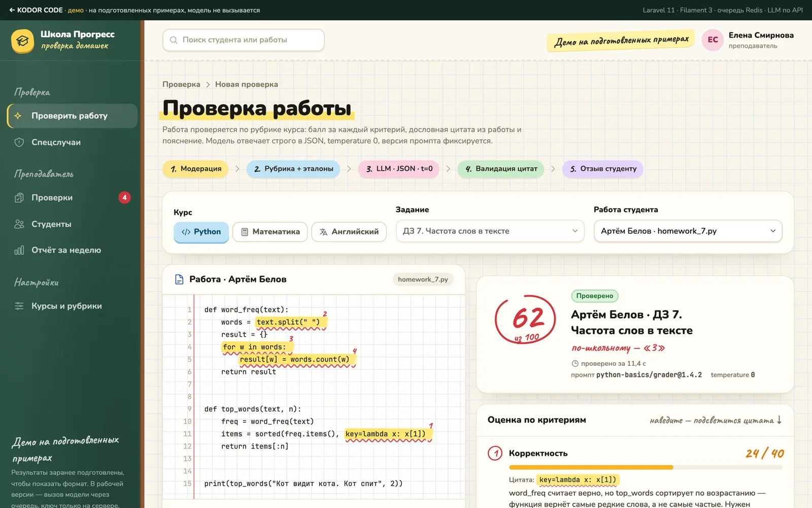Click the clock icon near проверено за 11,4 с
This screenshot has height=508, width=812.
[575, 364]
